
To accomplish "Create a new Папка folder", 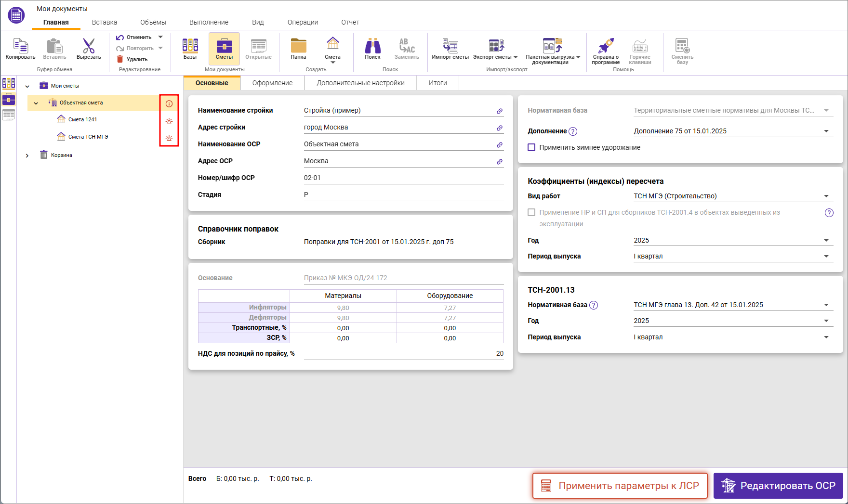I will pyautogui.click(x=298, y=47).
